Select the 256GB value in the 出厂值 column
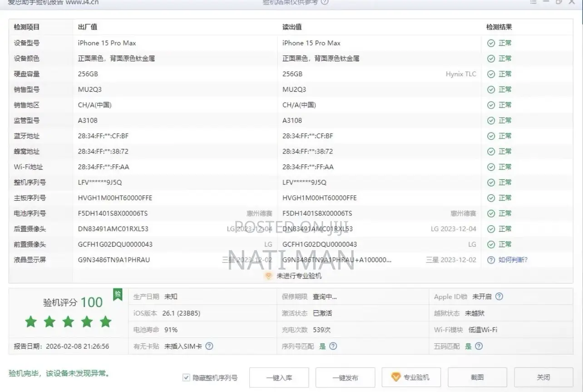 (x=88, y=74)
